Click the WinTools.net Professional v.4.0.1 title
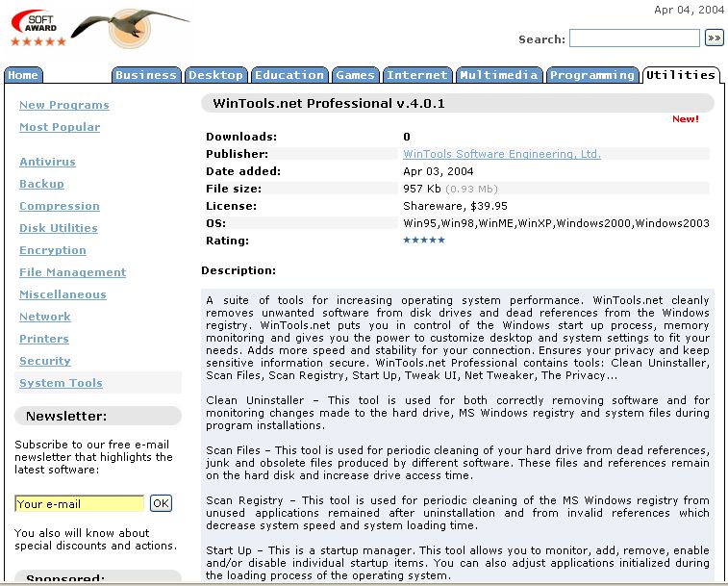728x586 pixels. pos(329,103)
